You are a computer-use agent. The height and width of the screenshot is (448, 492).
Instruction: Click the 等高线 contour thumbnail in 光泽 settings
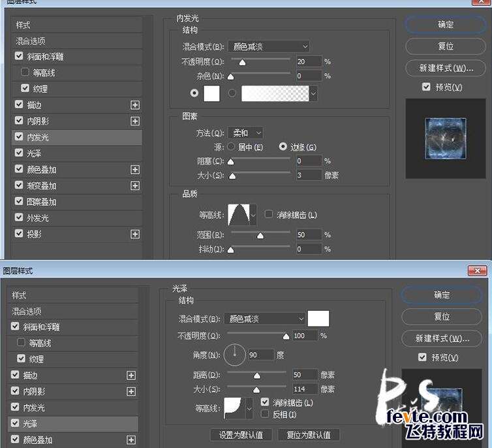[234, 408]
